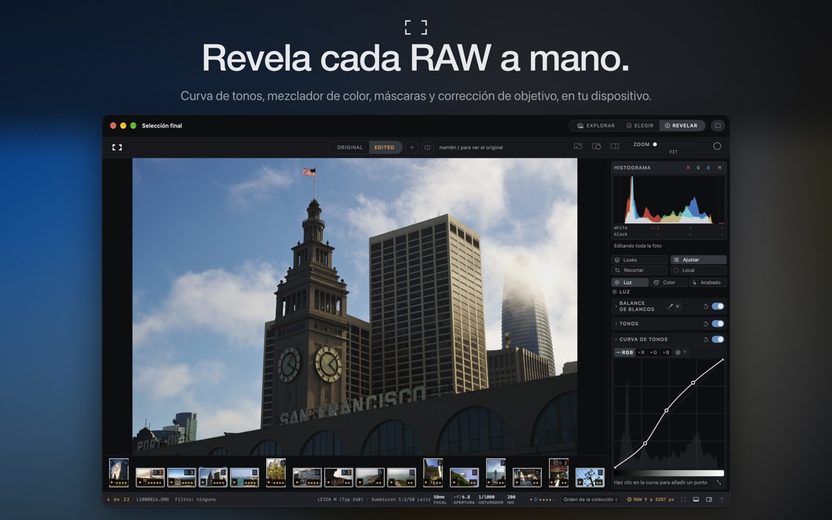Click the fullscreen brackets icon in the toolbar
Screen dimensions: 832x520
tap(117, 147)
